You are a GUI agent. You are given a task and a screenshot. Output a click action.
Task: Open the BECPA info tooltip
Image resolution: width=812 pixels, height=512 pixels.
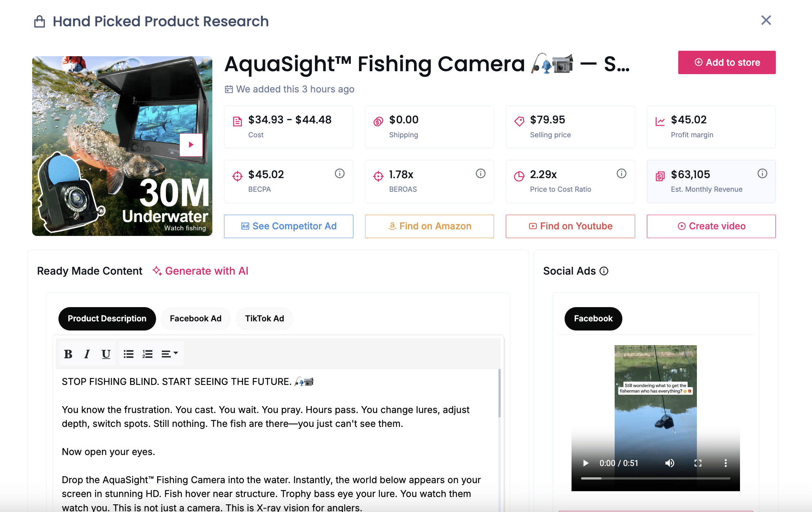[x=339, y=173]
